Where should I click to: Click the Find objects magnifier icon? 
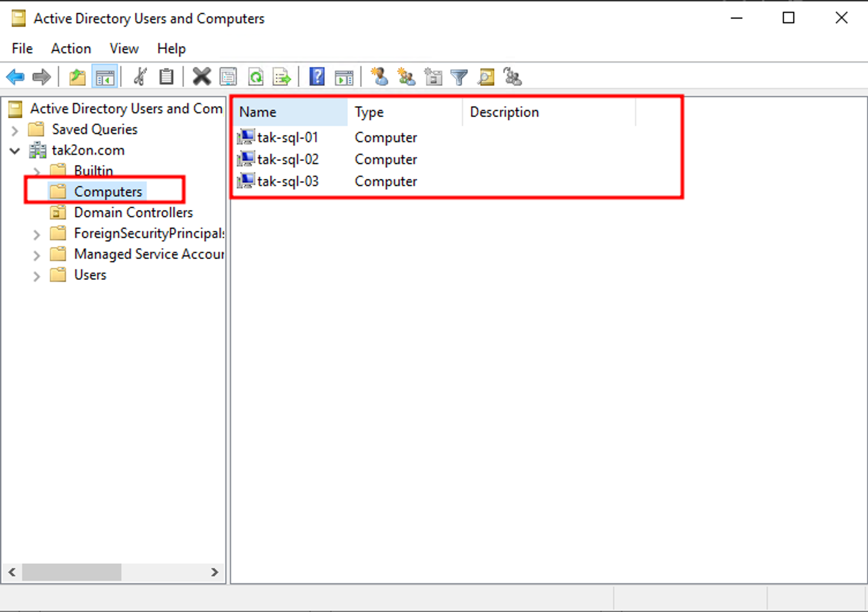(486, 77)
